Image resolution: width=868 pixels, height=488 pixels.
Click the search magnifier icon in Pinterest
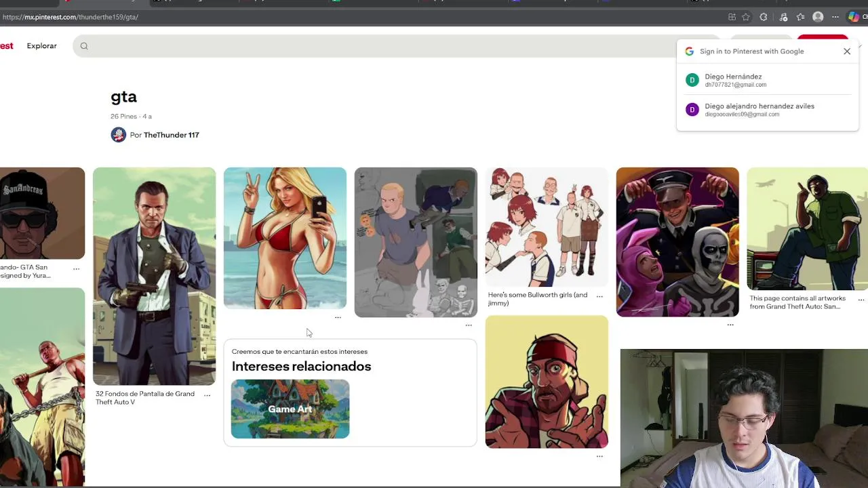[84, 46]
